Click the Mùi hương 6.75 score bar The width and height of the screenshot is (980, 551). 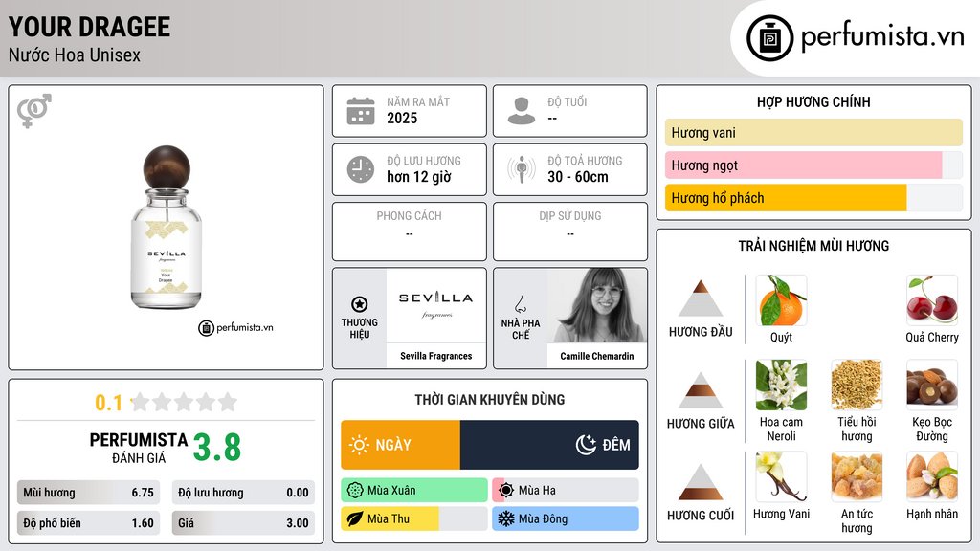(x=88, y=493)
